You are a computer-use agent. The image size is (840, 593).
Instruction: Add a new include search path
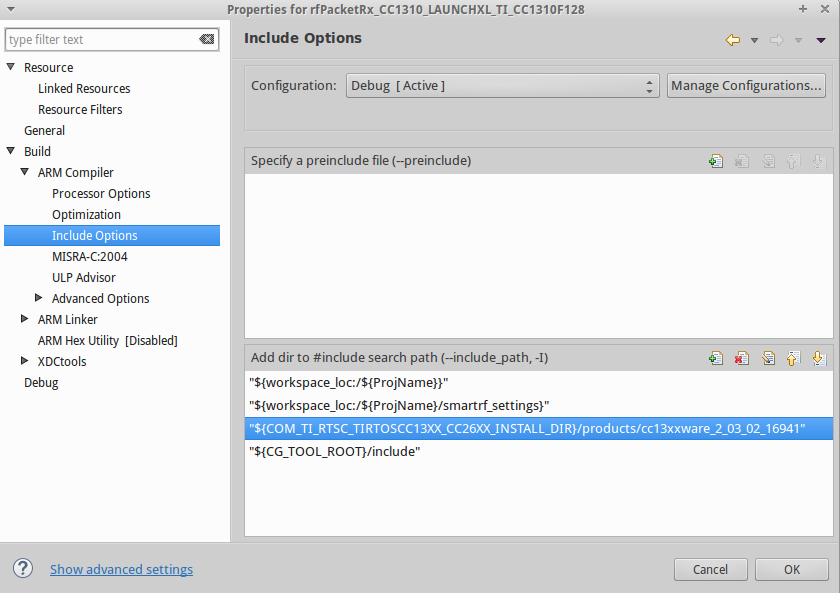[x=715, y=358]
